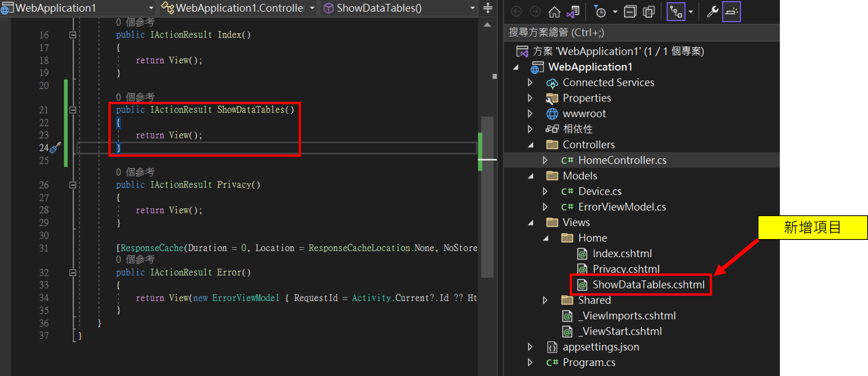
Task: Click the Show All Files icon
Action: [x=649, y=12]
